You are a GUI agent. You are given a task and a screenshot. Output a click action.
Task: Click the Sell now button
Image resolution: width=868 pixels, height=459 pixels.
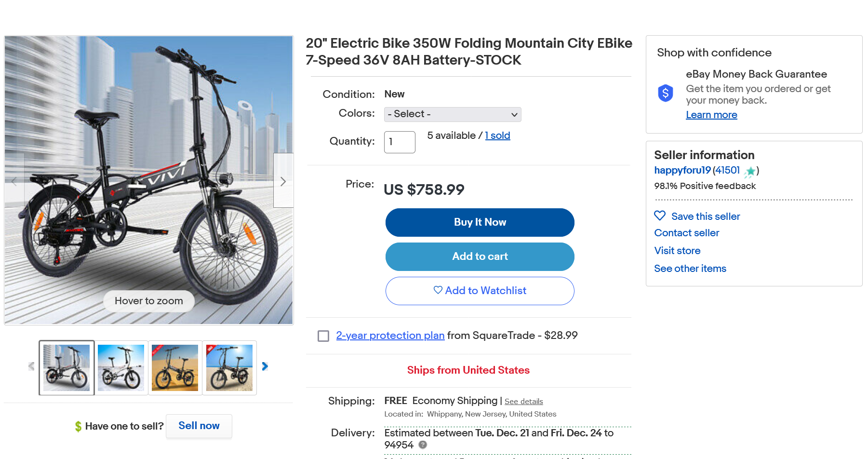199,426
